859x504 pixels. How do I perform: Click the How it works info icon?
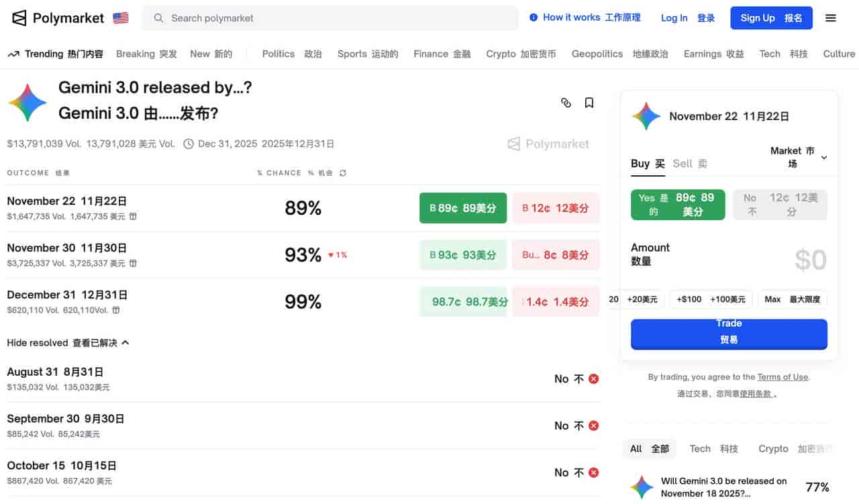[534, 17]
